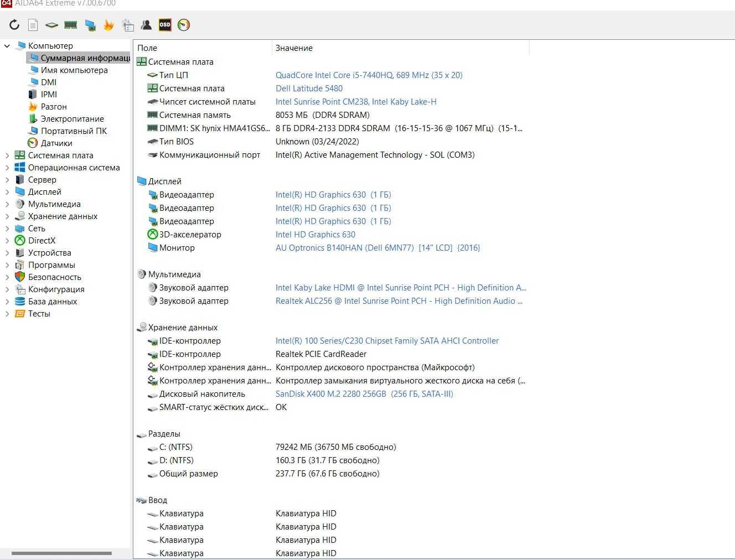Click the Системная память row
This screenshot has width=735, height=560.
(332, 115)
